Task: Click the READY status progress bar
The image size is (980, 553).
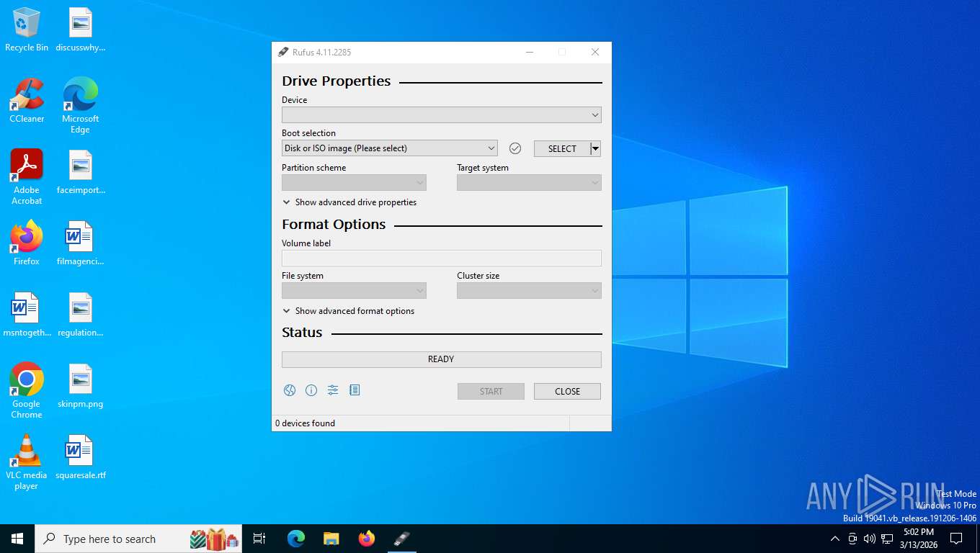Action: 442,359
